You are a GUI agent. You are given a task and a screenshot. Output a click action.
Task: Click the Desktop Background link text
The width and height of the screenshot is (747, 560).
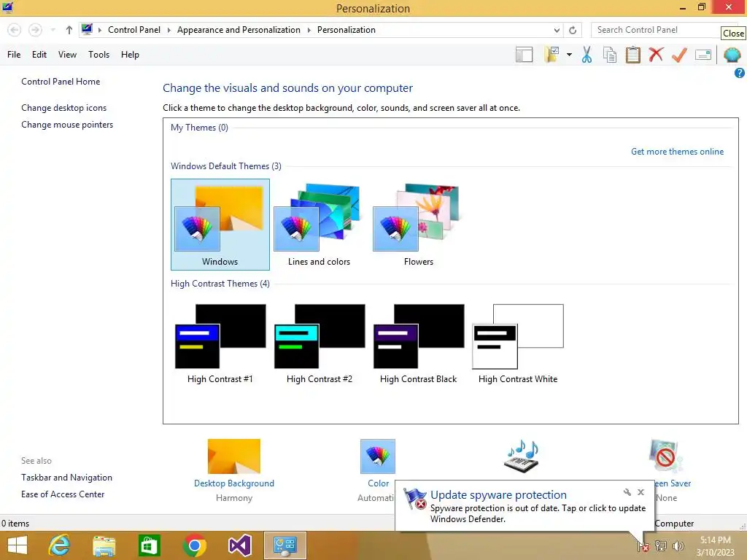[x=234, y=483]
